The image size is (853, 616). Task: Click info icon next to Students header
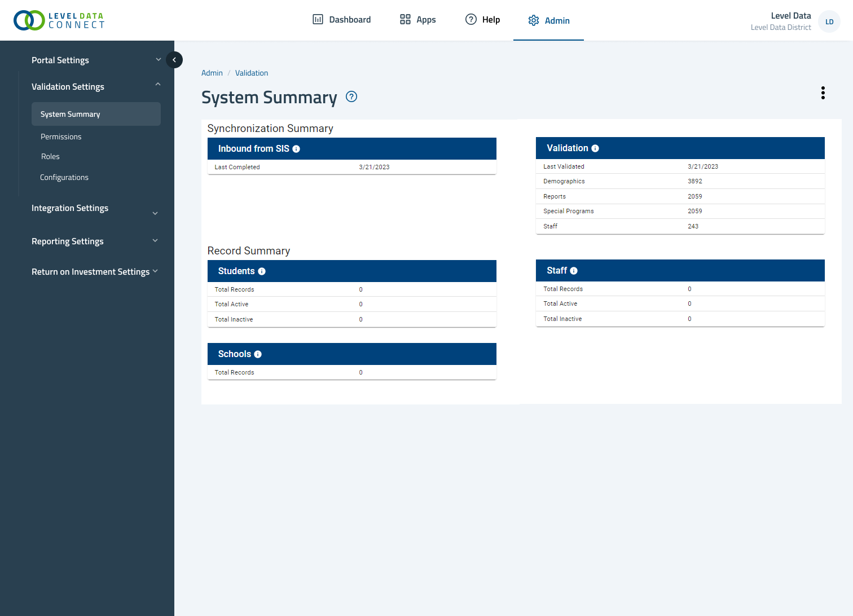(262, 271)
